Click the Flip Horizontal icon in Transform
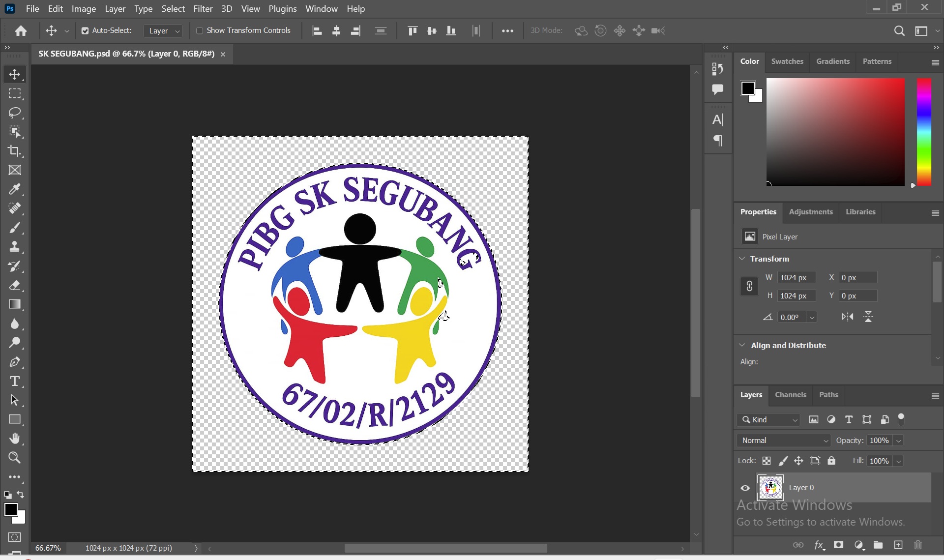Image resolution: width=944 pixels, height=560 pixels. coord(847,317)
